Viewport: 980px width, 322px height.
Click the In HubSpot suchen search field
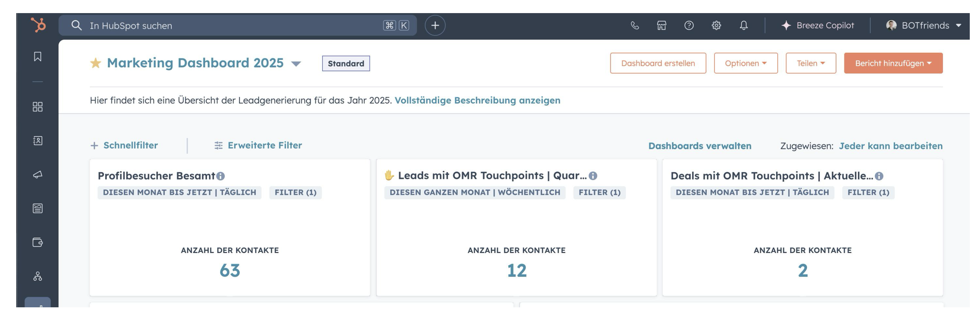pyautogui.click(x=237, y=26)
